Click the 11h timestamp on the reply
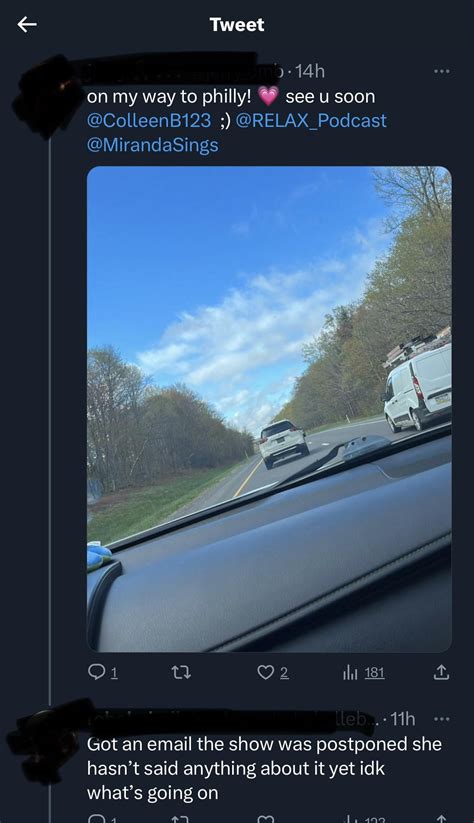The height and width of the screenshot is (823, 474). coord(401,719)
